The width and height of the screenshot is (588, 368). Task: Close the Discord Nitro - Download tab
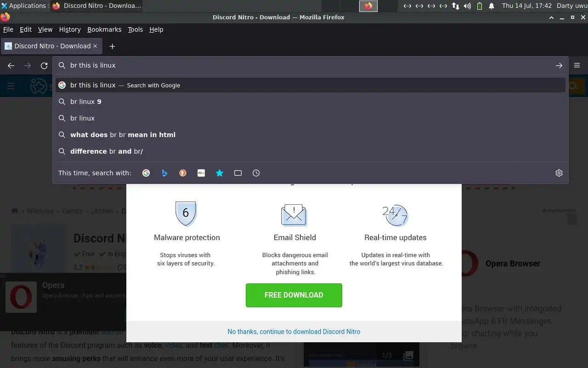[x=95, y=46]
